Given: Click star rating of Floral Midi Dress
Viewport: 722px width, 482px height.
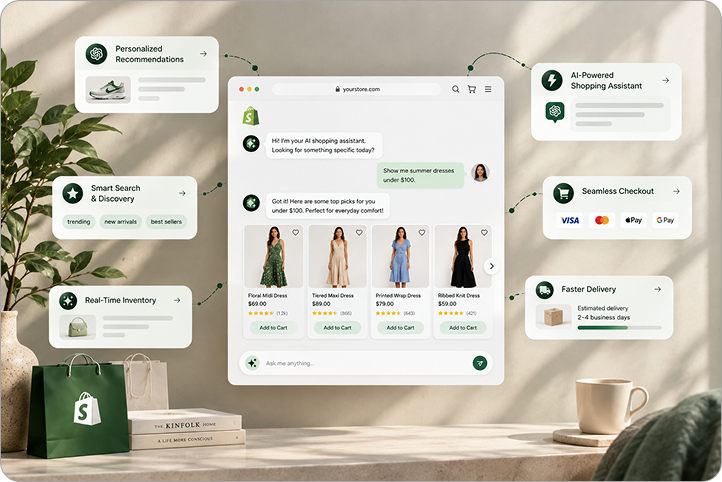Looking at the screenshot, I should (x=261, y=313).
